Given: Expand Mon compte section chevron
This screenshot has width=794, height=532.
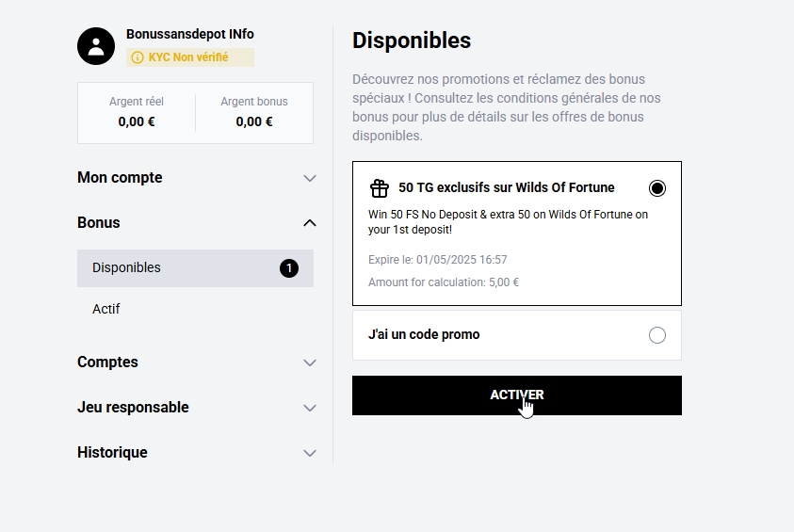Looking at the screenshot, I should (x=310, y=178).
